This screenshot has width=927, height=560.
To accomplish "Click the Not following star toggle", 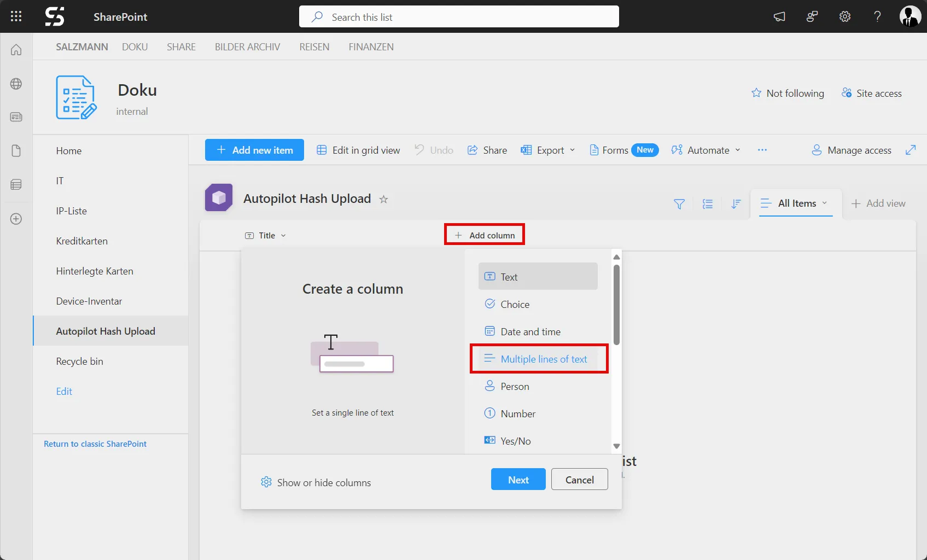I will pyautogui.click(x=788, y=93).
